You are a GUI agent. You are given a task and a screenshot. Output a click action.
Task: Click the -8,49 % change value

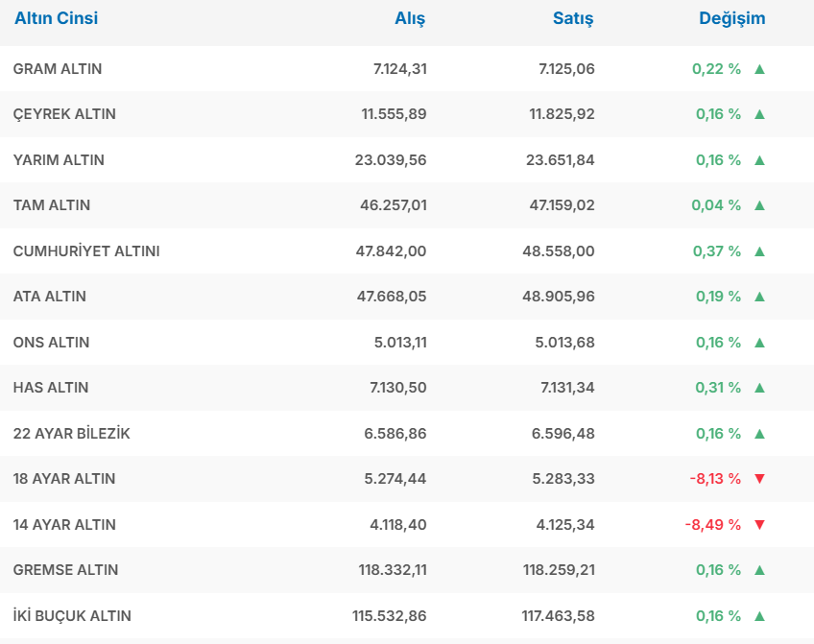(712, 525)
